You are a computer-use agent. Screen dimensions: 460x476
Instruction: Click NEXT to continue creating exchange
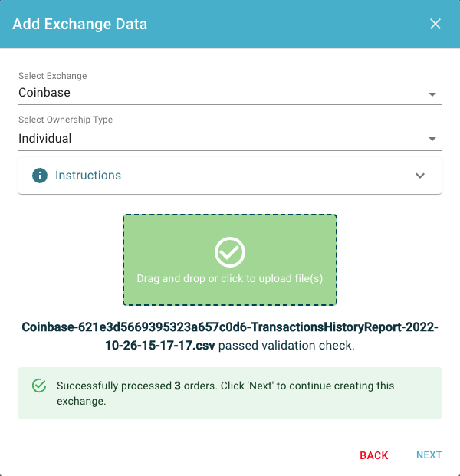(x=429, y=455)
